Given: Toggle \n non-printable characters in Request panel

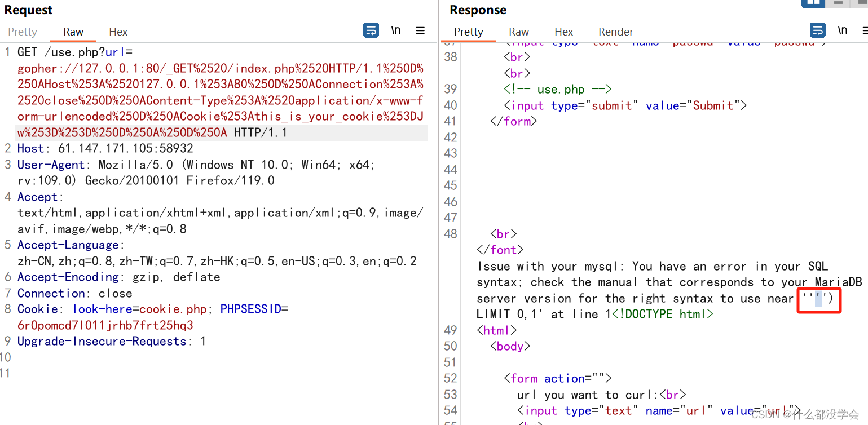Looking at the screenshot, I should point(396,30).
